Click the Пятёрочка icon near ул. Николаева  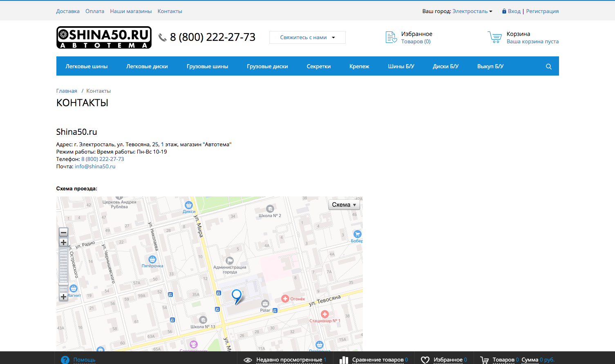(152, 259)
